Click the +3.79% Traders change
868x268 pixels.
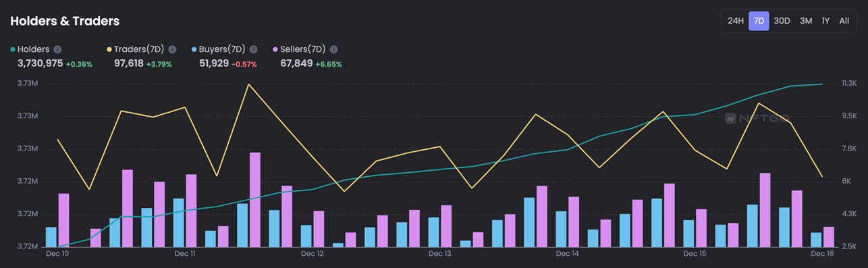coord(159,64)
